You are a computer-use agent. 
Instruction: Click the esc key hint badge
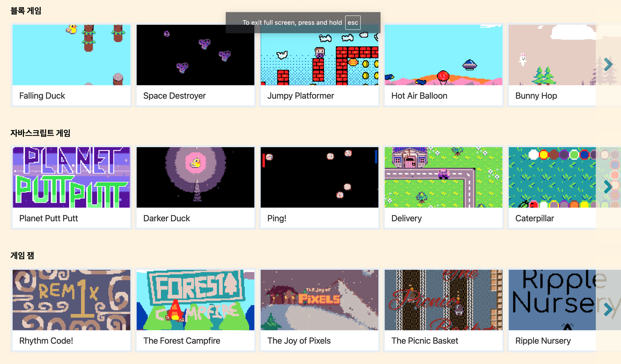353,23
